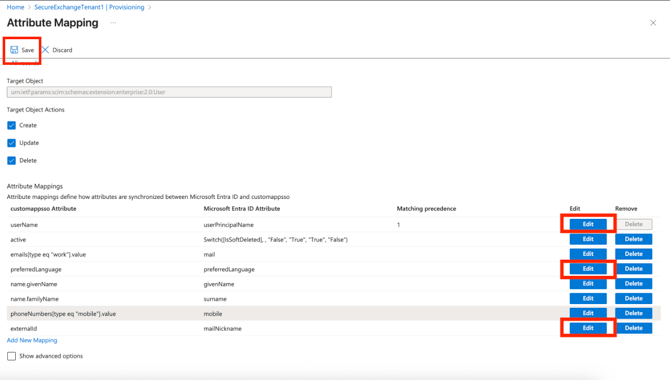Go to Home breadcrumb
The image size is (670, 380).
coord(15,7)
